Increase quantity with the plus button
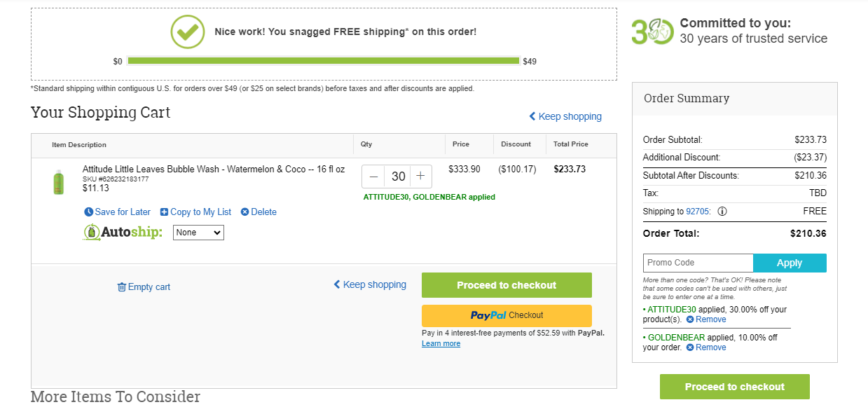Screen dimensions: 868x407 pyautogui.click(x=420, y=177)
